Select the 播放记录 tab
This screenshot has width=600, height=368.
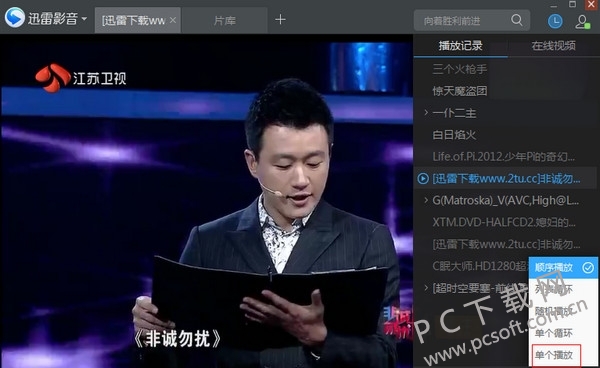pos(461,46)
